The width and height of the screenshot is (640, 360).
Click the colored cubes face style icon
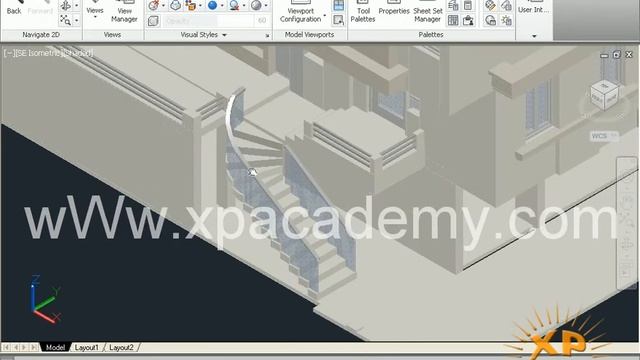[190, 5]
